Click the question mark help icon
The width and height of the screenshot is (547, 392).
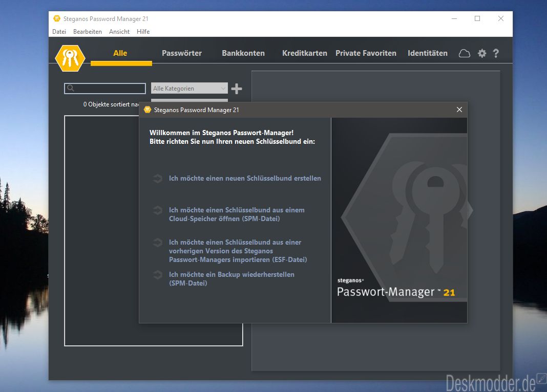coord(496,53)
